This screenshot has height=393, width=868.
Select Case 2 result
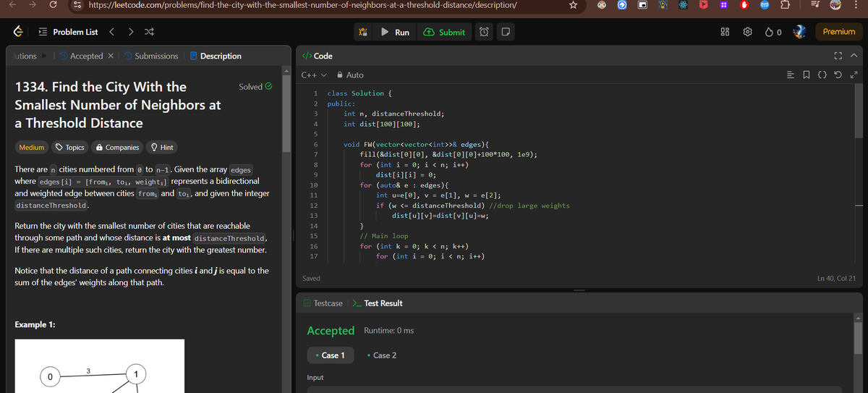(381, 355)
